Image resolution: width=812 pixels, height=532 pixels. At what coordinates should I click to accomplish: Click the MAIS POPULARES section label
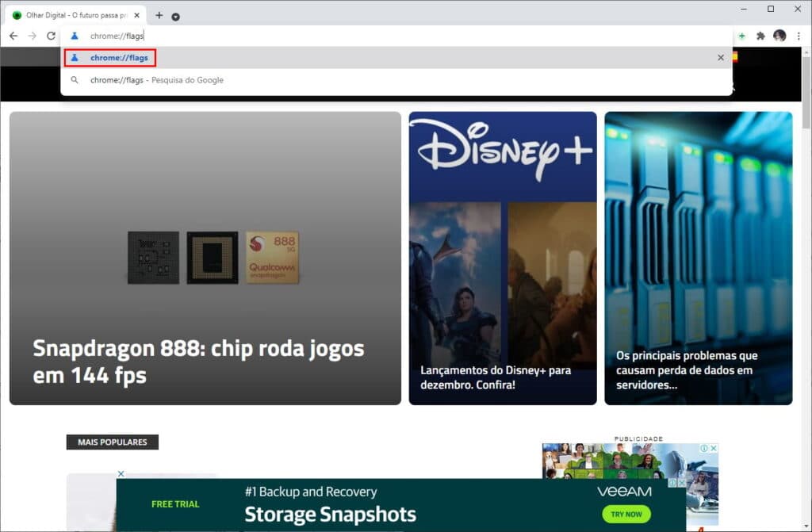coord(113,442)
